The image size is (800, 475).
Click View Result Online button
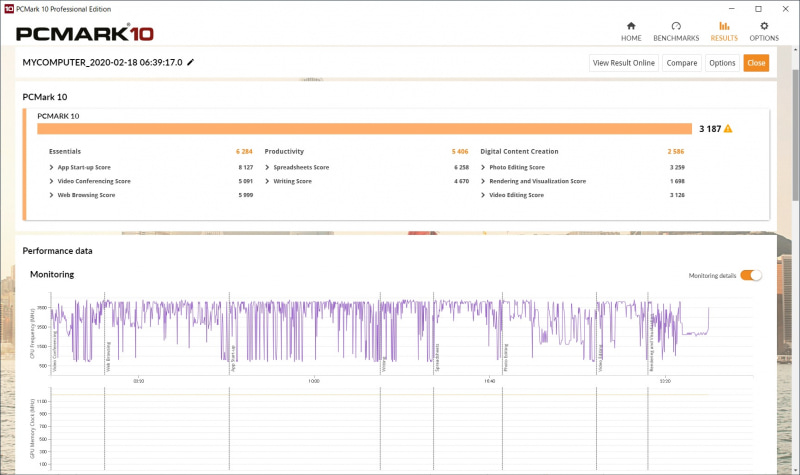[x=623, y=63]
